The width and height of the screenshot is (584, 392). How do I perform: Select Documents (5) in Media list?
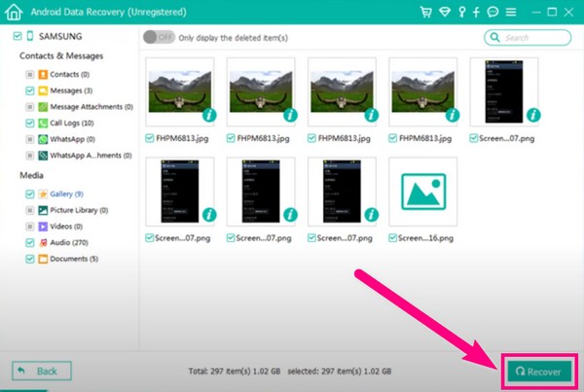coord(73,259)
